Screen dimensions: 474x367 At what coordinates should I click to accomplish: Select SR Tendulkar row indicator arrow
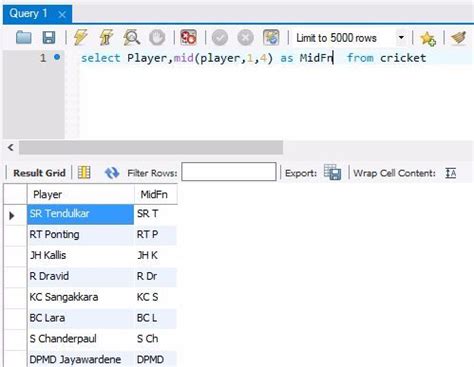pos(12,215)
